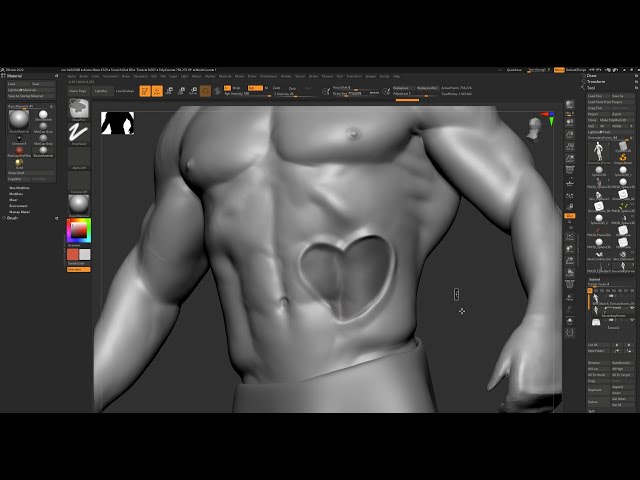Click the Save button in Material panel
Image resolution: width=640 pixels, height=480 pixels.
(x=43, y=84)
